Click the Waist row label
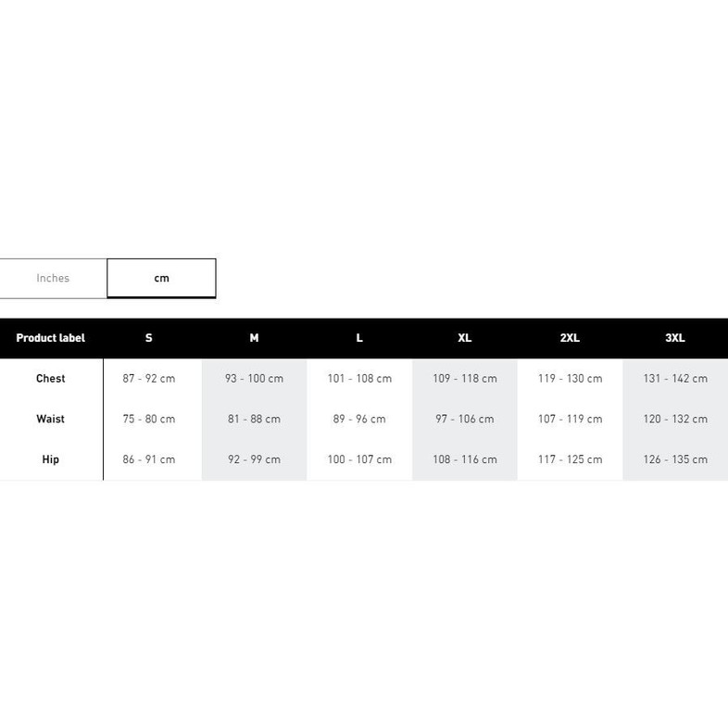The width and height of the screenshot is (728, 728). pos(51,419)
